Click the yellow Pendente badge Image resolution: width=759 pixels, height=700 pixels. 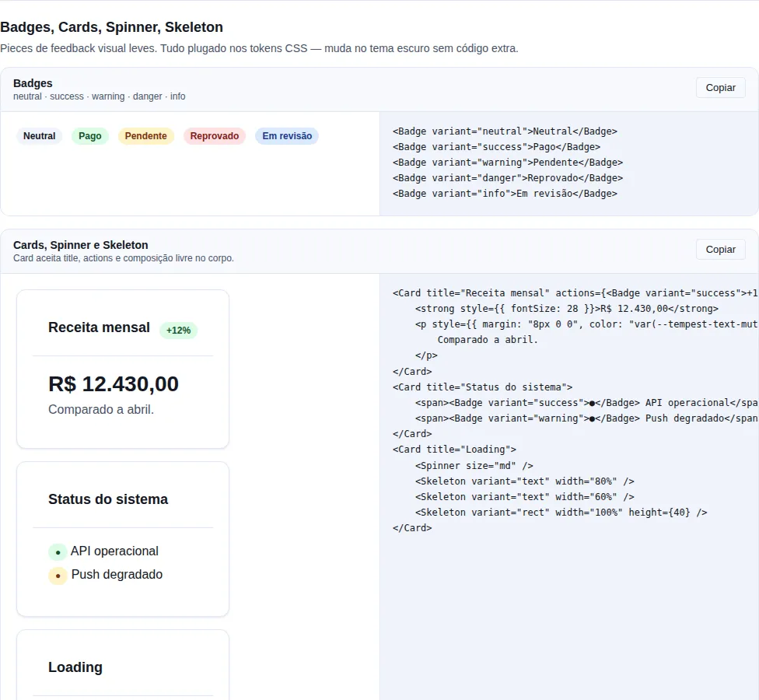coord(145,136)
